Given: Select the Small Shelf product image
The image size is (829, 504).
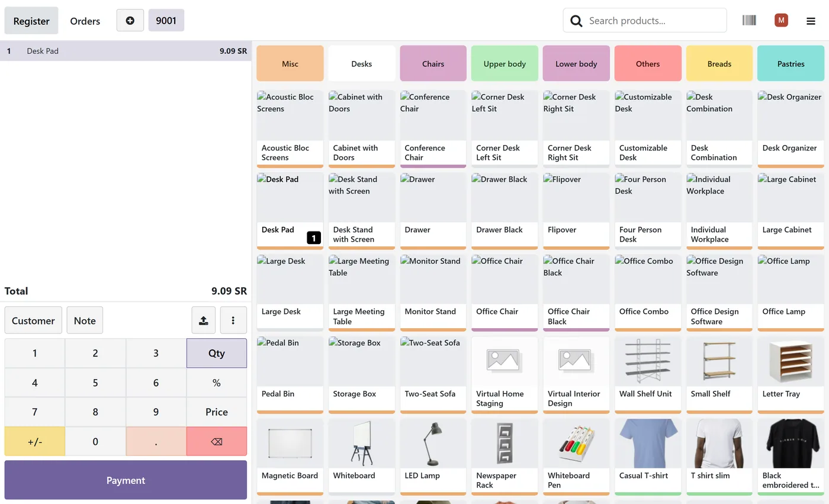Looking at the screenshot, I should click(719, 361).
